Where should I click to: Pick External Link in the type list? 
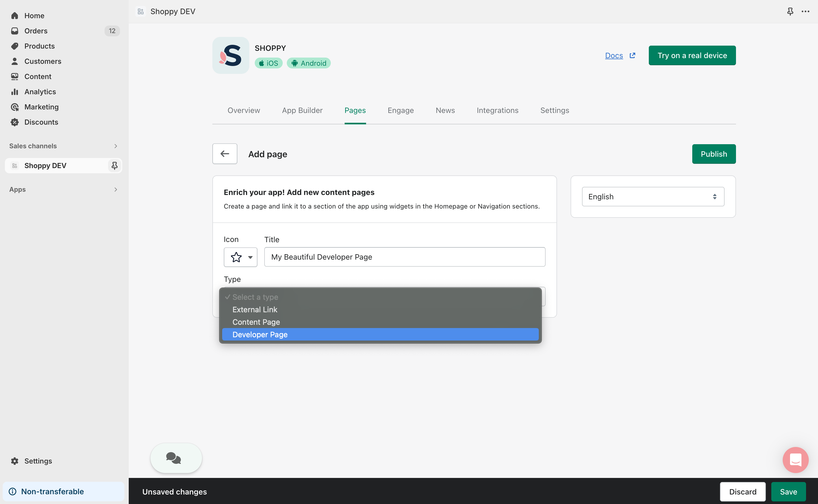tap(255, 309)
